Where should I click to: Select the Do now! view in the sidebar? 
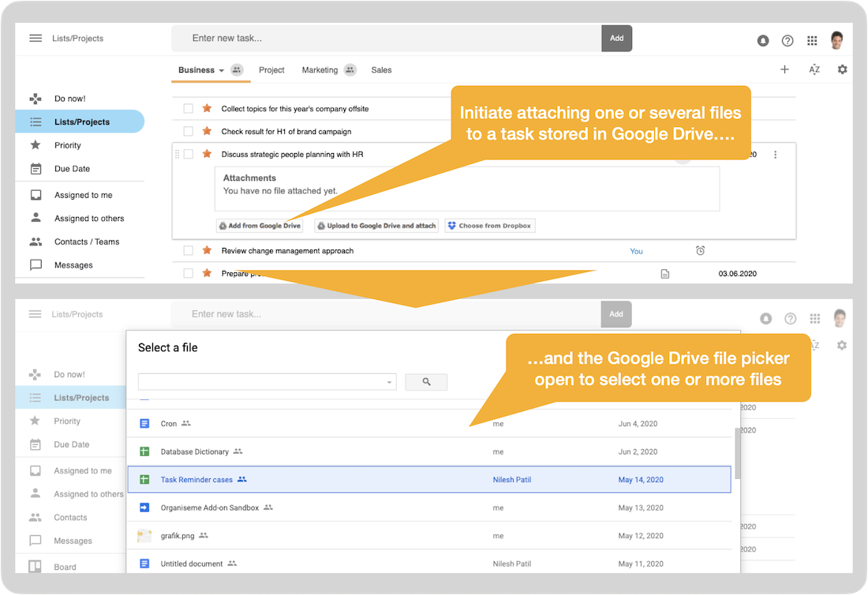point(69,98)
